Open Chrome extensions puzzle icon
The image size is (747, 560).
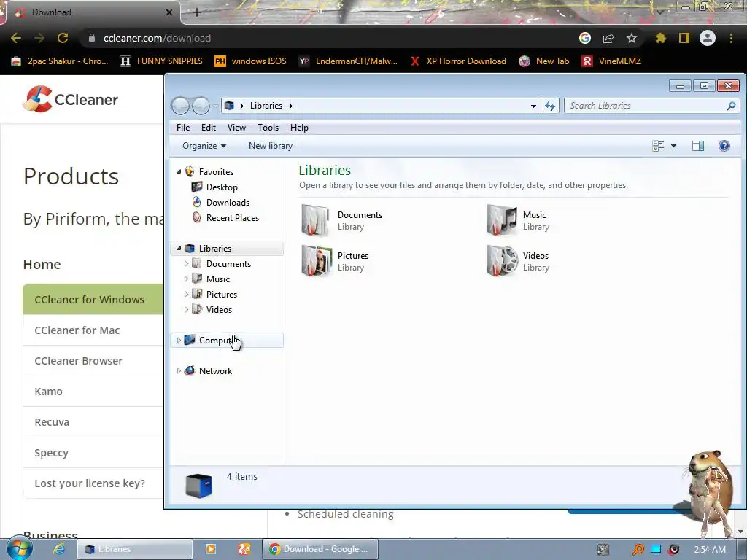pos(661,38)
